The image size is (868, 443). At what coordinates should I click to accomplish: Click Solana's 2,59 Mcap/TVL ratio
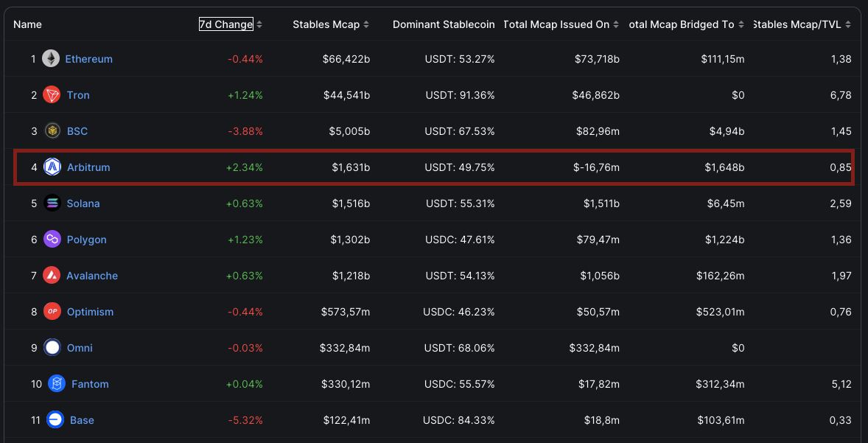pos(841,203)
